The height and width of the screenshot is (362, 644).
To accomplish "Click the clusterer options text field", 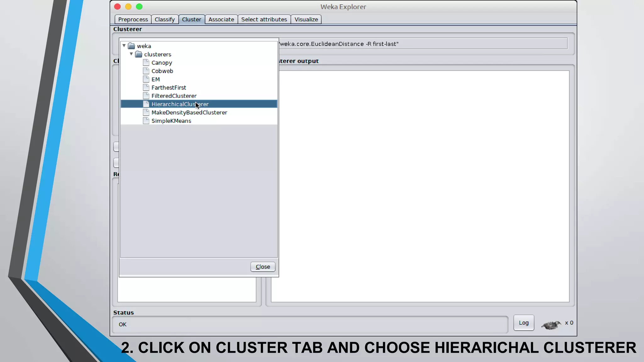I will point(423,44).
